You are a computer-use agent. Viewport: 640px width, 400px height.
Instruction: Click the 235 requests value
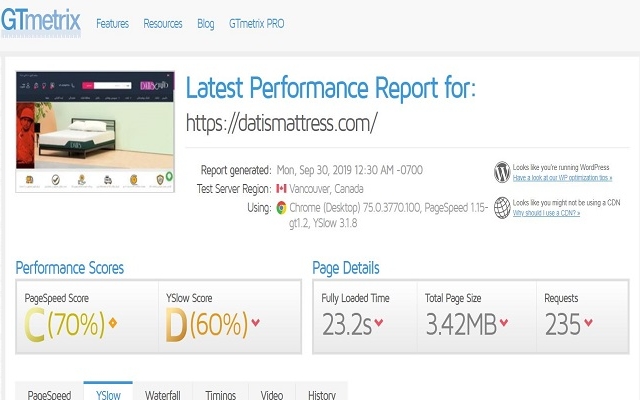point(562,324)
